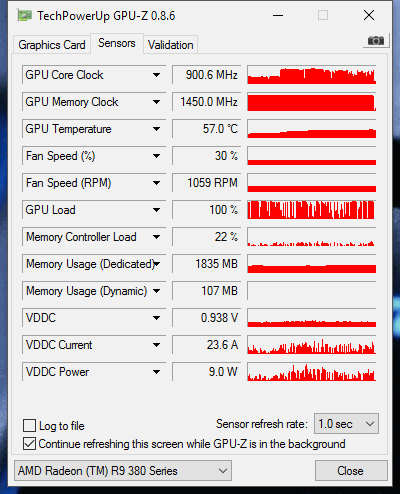Image resolution: width=400 pixels, height=494 pixels.
Task: Click the GPU Load history graph
Action: 312,210
